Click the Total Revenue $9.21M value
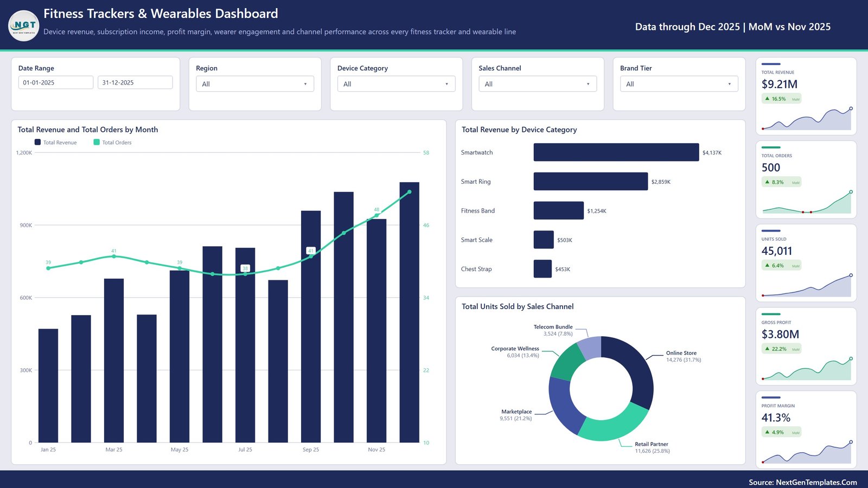 [x=780, y=84]
